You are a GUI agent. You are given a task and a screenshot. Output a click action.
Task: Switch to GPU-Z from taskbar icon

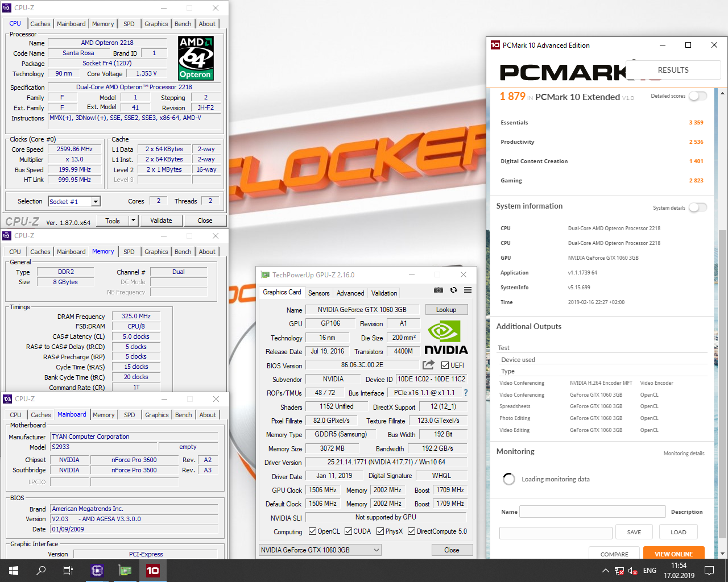pos(125,571)
